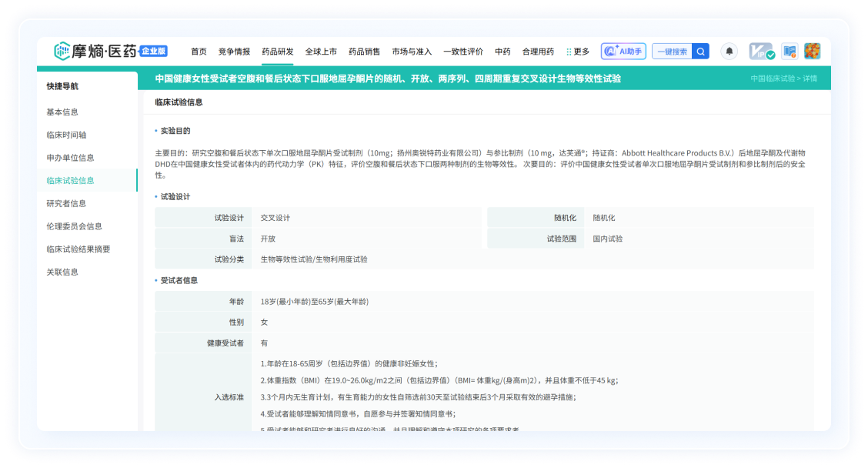Click the 快捷导航 sidebar heading

(62, 86)
